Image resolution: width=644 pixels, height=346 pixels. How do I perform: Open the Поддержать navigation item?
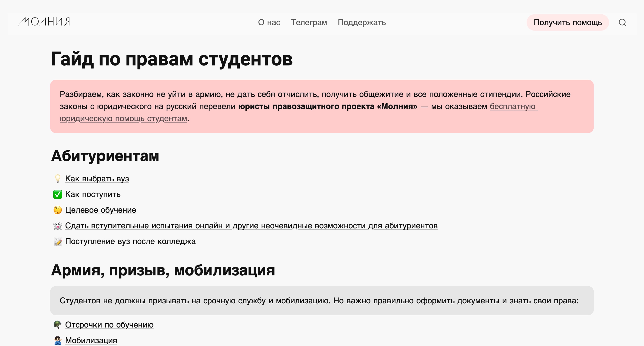click(x=362, y=22)
